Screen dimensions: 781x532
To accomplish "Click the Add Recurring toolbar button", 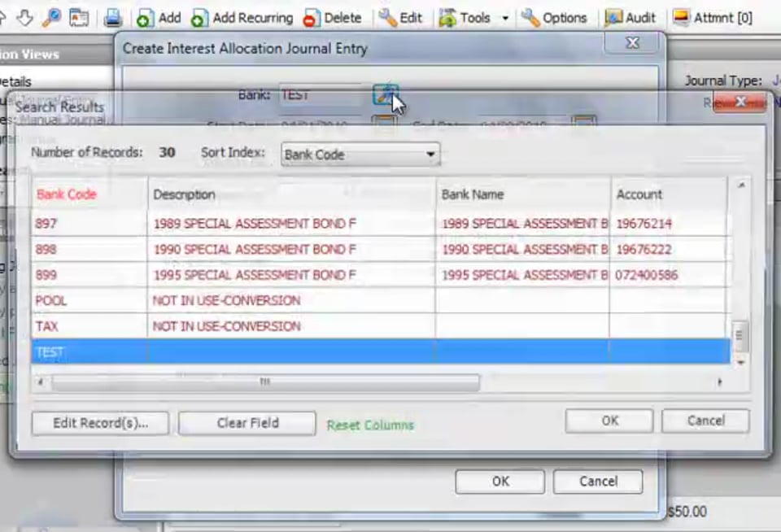I will point(242,18).
